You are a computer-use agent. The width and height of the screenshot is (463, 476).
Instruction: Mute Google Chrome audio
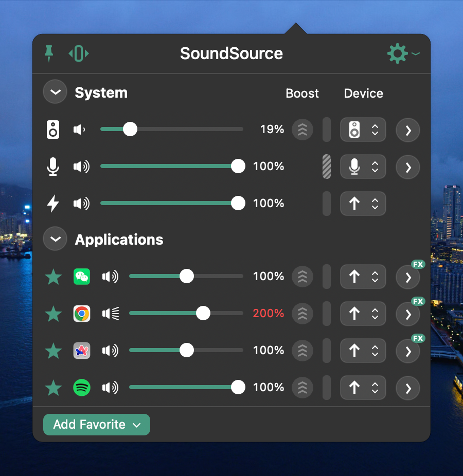[x=111, y=314]
